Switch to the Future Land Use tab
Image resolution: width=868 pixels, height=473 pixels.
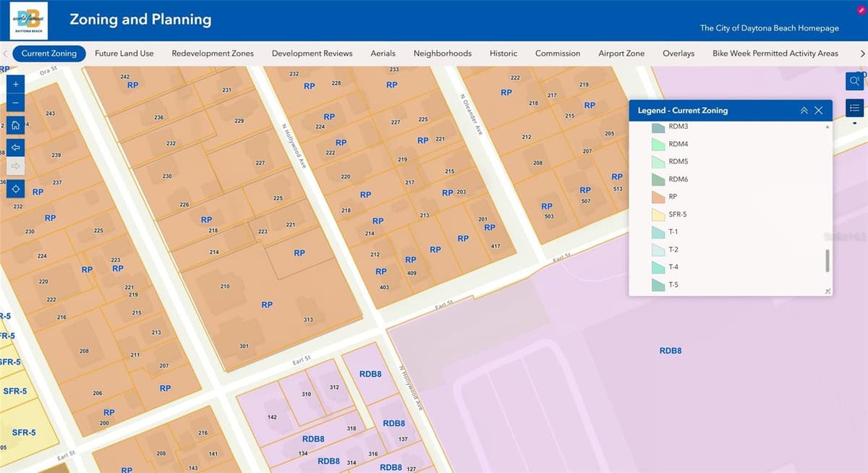pyautogui.click(x=126, y=54)
